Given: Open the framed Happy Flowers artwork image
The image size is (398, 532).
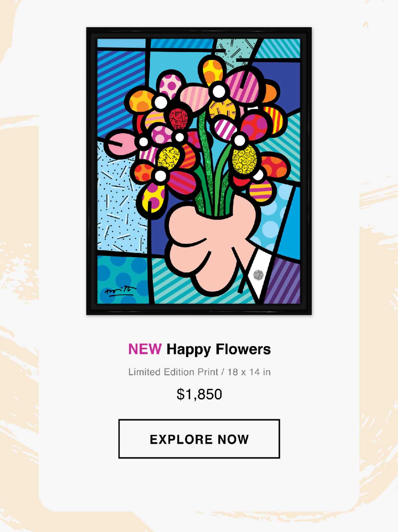Looking at the screenshot, I should pos(199,171).
